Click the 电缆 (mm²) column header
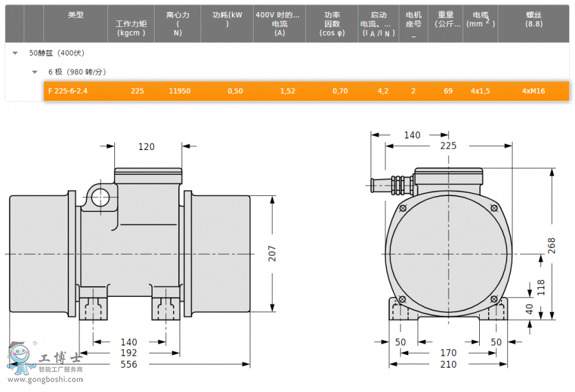Screen dimensions: 575x392 [x=480, y=19]
